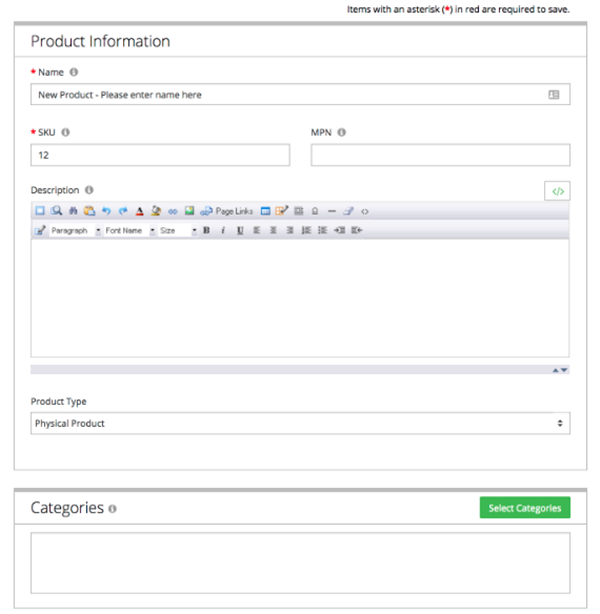Insert a horizontal rule line

332,211
